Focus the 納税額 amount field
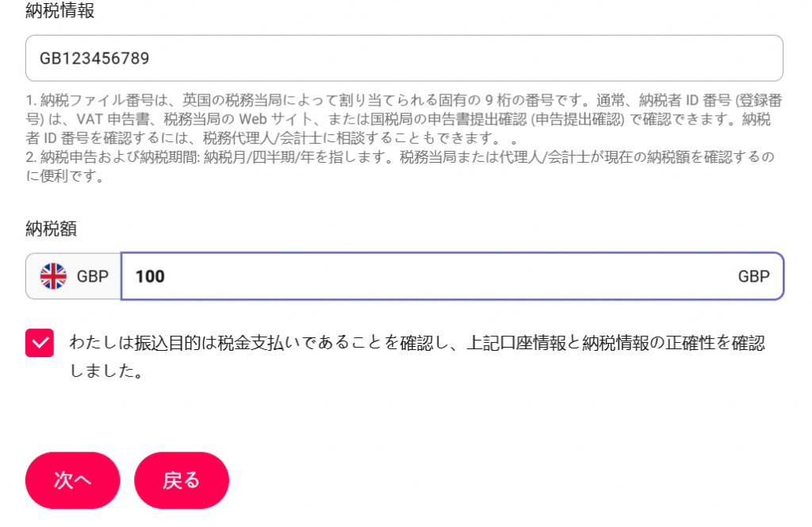The height and width of the screenshot is (527, 812). point(452,276)
